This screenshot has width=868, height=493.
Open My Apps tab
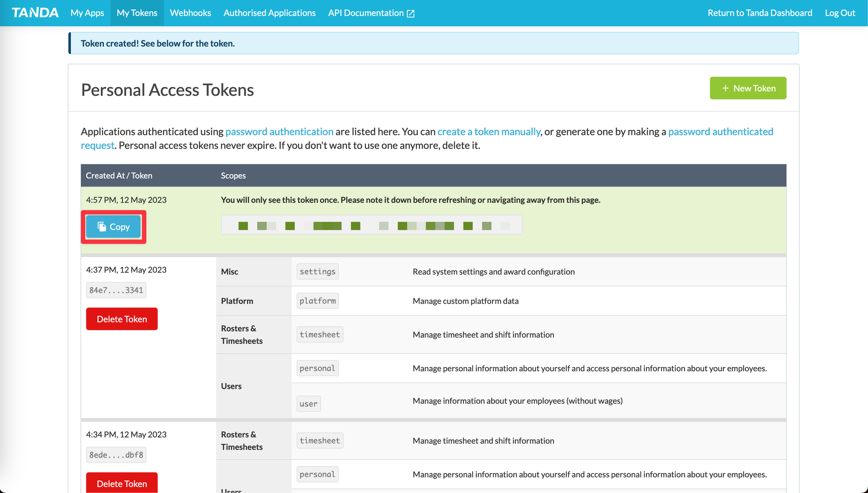[x=87, y=13]
